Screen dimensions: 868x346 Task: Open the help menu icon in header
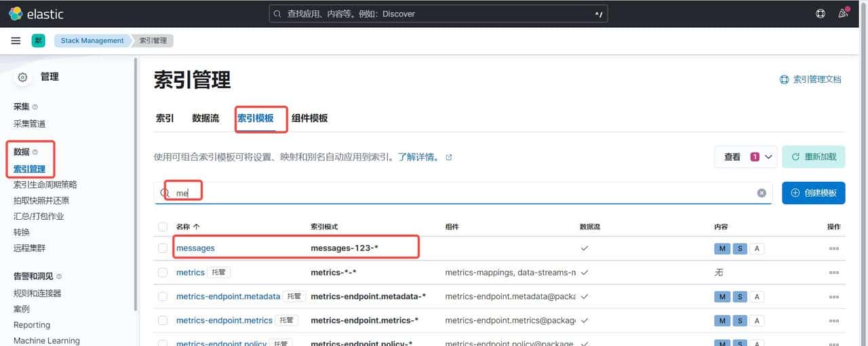click(x=821, y=14)
